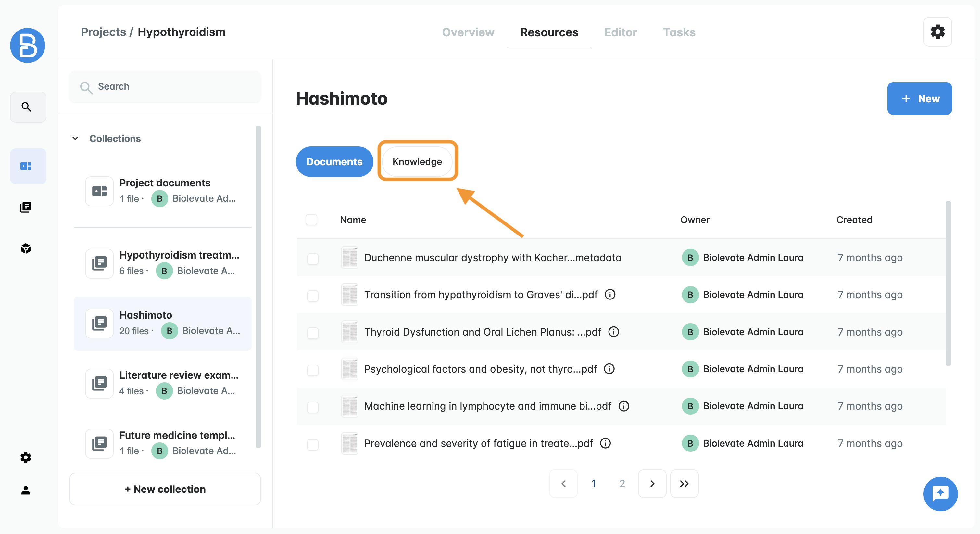Jump to last page of documents

[684, 483]
